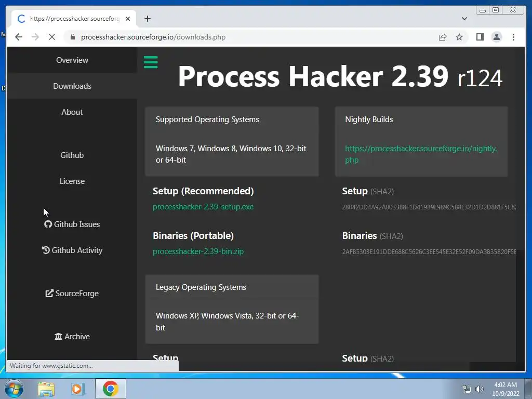Close the processhacker.sourceforge tab
The height and width of the screenshot is (399, 532).
128,19
